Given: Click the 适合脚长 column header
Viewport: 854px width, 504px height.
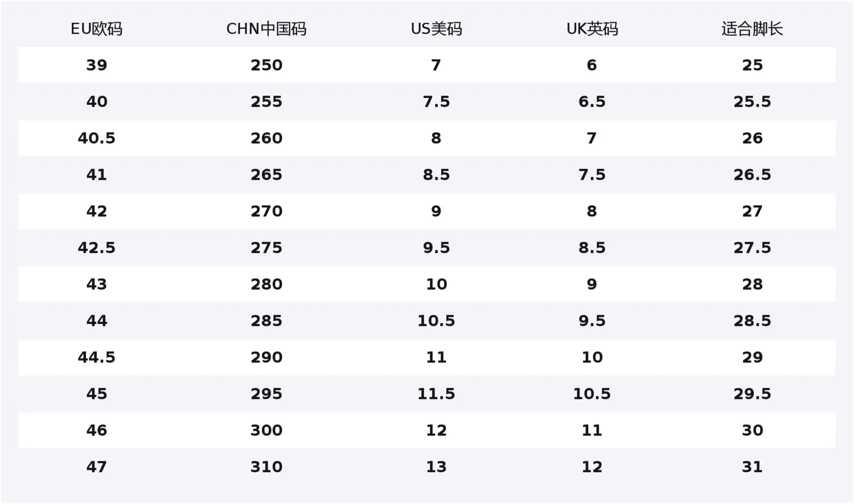Looking at the screenshot, I should (752, 29).
